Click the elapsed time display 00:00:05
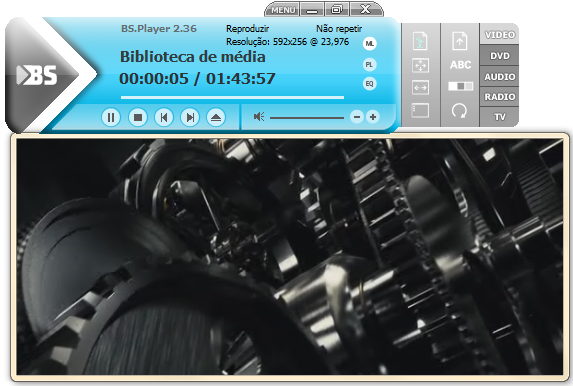Viewport: 573px width, 386px height. click(154, 79)
